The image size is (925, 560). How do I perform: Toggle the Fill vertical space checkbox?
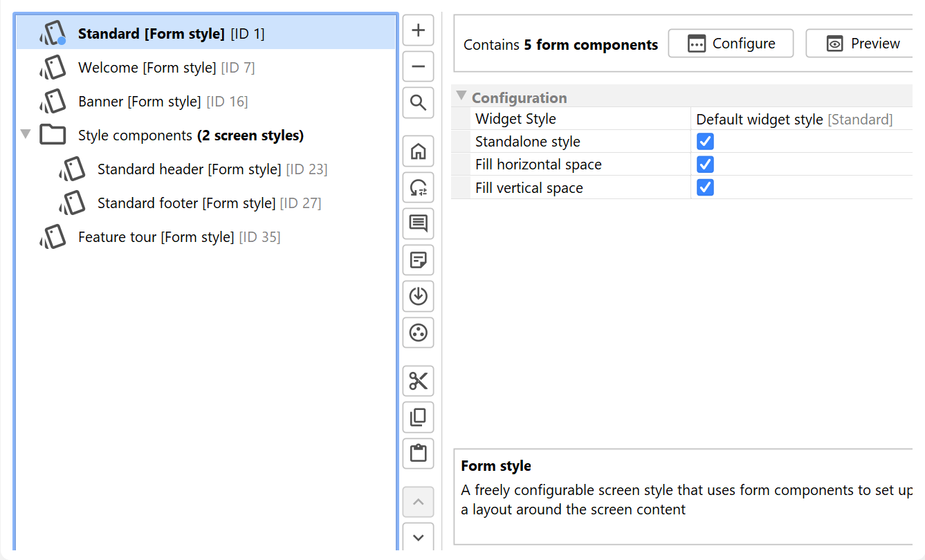(705, 187)
